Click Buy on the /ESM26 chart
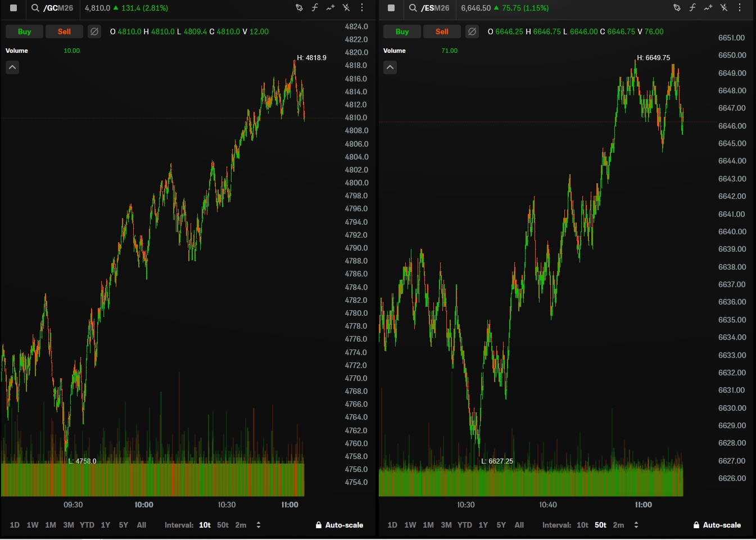The height and width of the screenshot is (540, 756). [402, 31]
